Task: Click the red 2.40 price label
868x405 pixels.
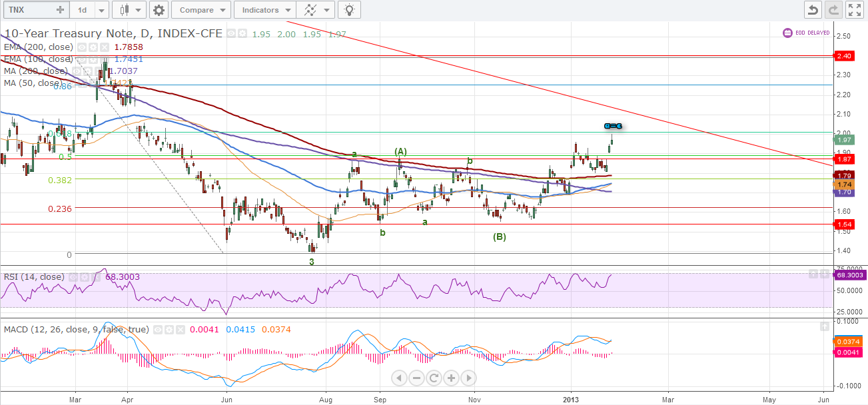Action: (845, 56)
